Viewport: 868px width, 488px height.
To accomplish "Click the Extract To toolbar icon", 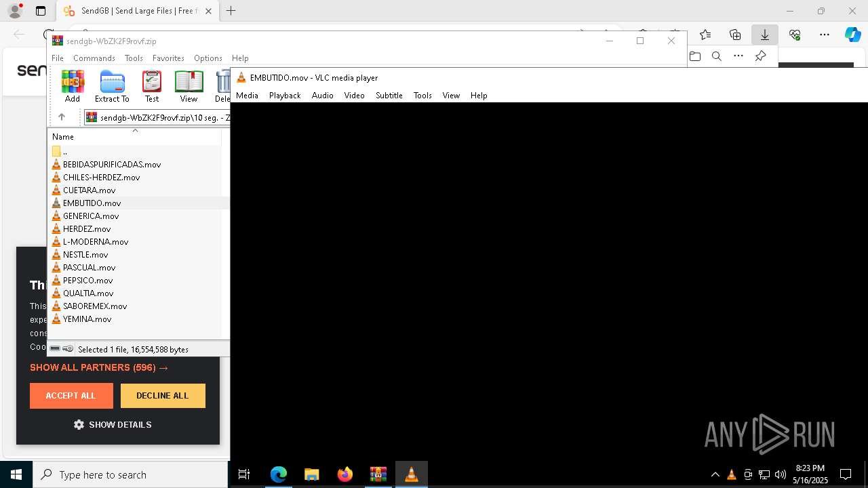I will [x=112, y=86].
